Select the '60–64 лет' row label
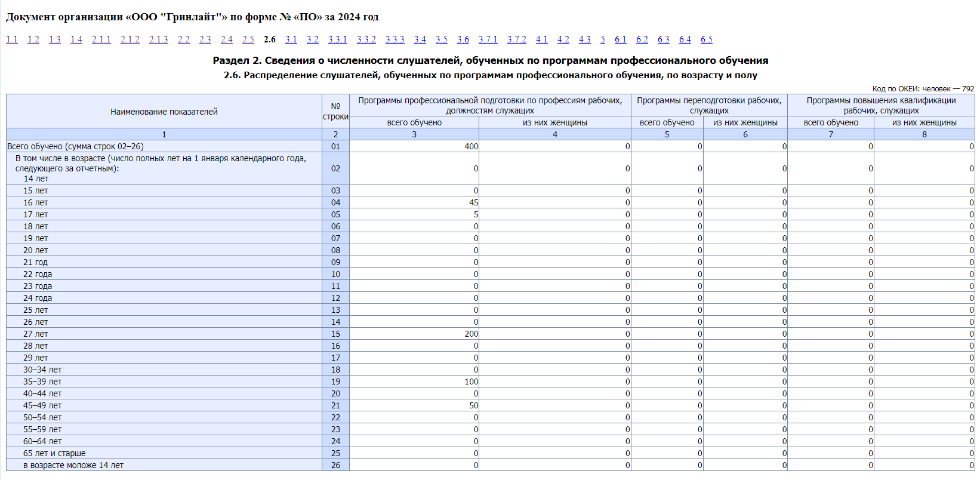The image size is (980, 480). tap(42, 441)
